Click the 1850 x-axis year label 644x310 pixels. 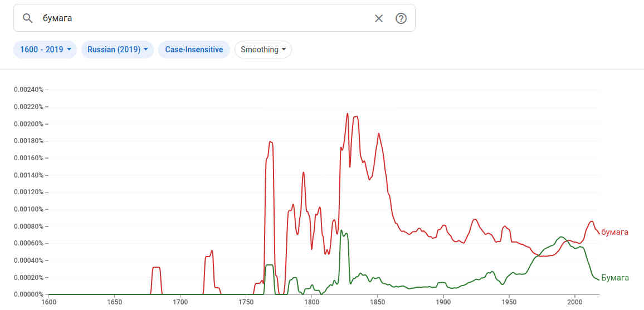(377, 302)
